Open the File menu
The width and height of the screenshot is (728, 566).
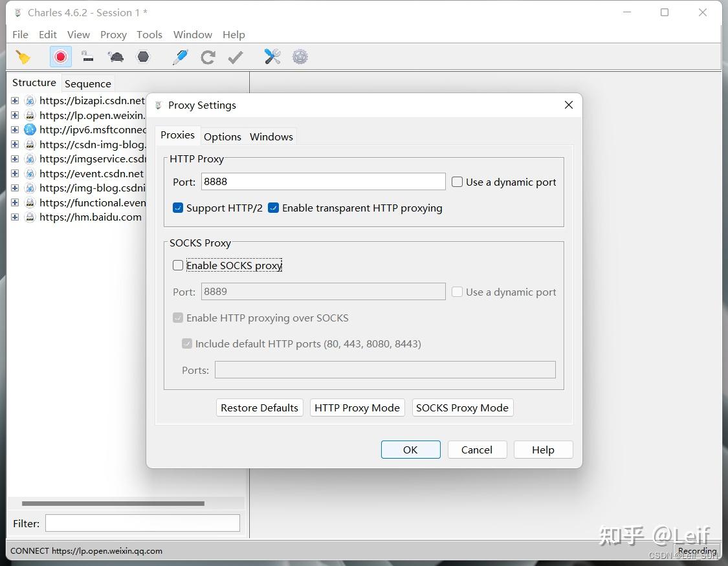[x=20, y=35]
